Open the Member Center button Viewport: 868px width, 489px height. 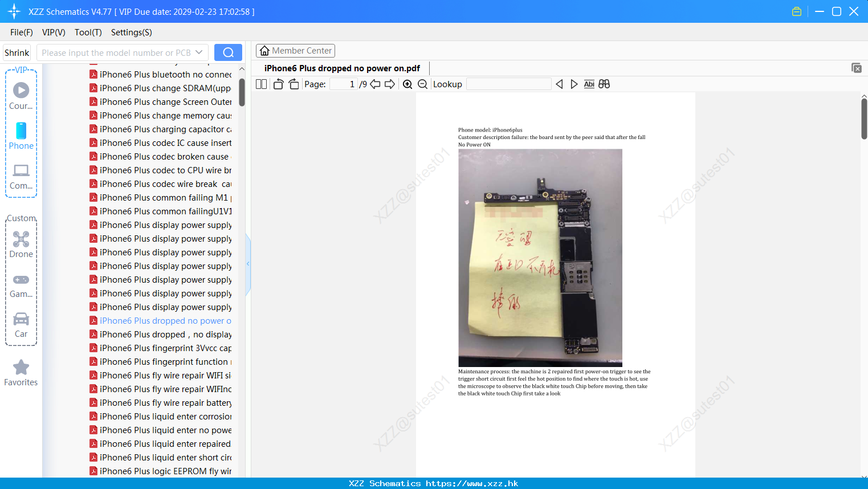pos(295,51)
